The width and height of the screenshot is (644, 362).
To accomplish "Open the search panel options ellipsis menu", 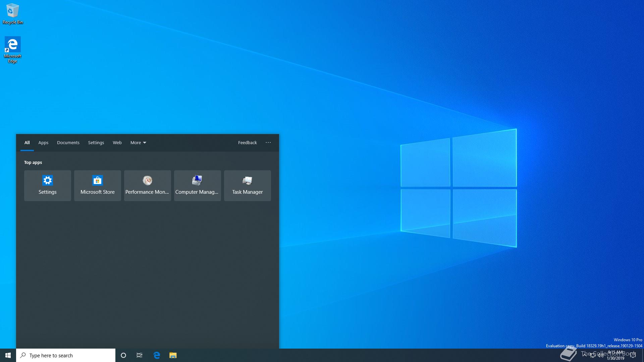I will pos(268,142).
